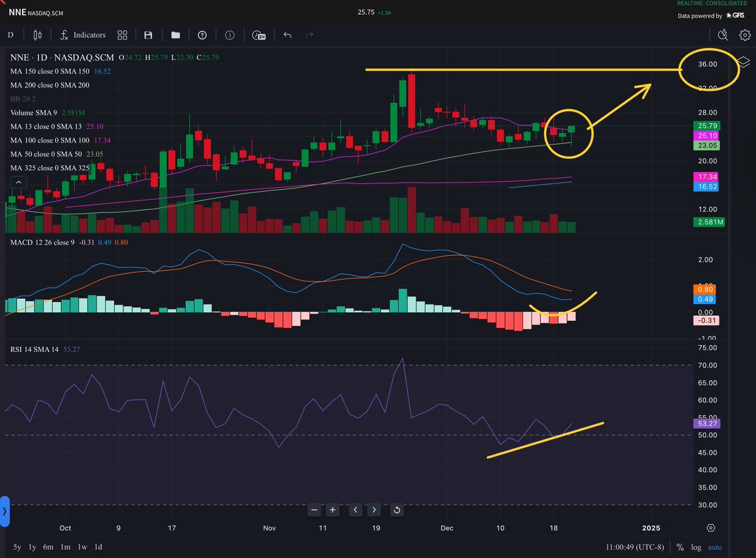Select the 1d date range
This screenshot has width=756, height=558.
coord(98,547)
